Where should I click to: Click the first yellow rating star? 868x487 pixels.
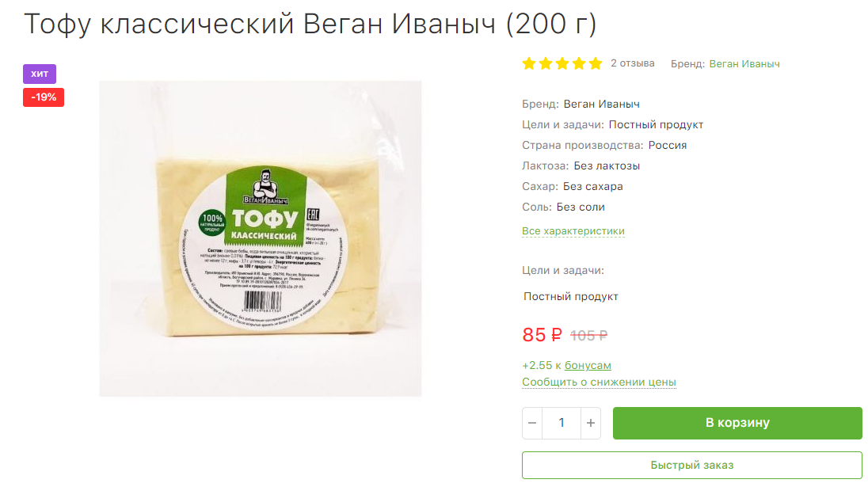point(529,63)
